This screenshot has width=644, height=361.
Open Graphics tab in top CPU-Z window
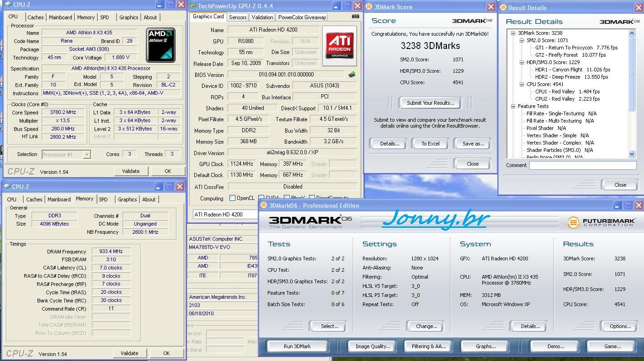coord(128,17)
